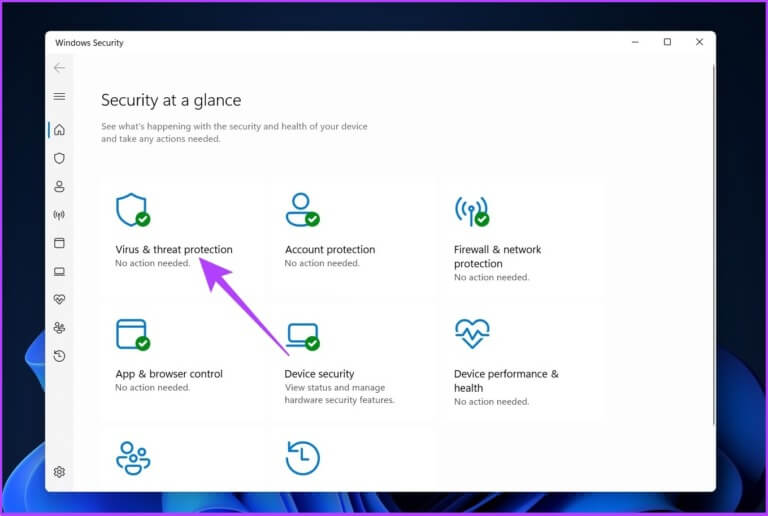Click the large App & browser window icon
Image resolution: width=768 pixels, height=516 pixels.
click(x=133, y=335)
